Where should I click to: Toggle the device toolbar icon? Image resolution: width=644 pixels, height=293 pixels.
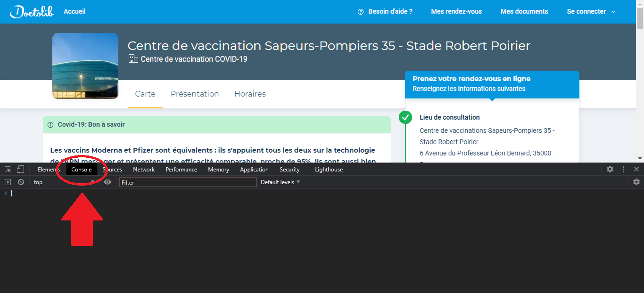(x=20, y=169)
